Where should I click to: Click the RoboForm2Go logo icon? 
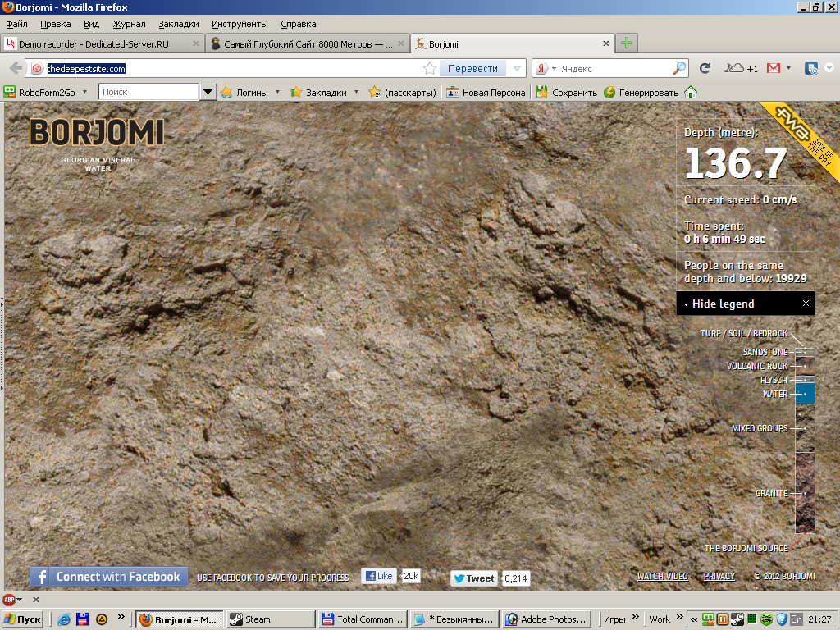tap(9, 92)
